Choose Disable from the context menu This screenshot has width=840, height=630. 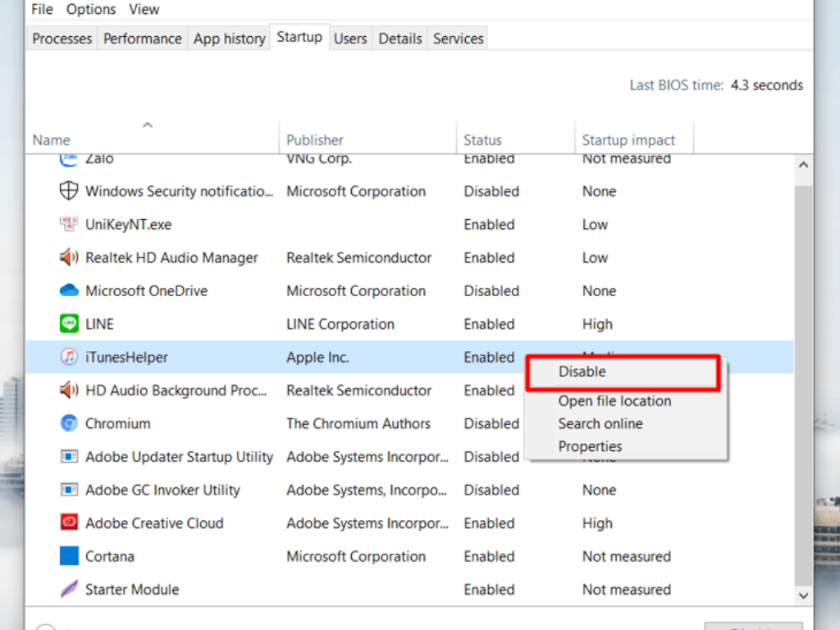pyautogui.click(x=582, y=372)
